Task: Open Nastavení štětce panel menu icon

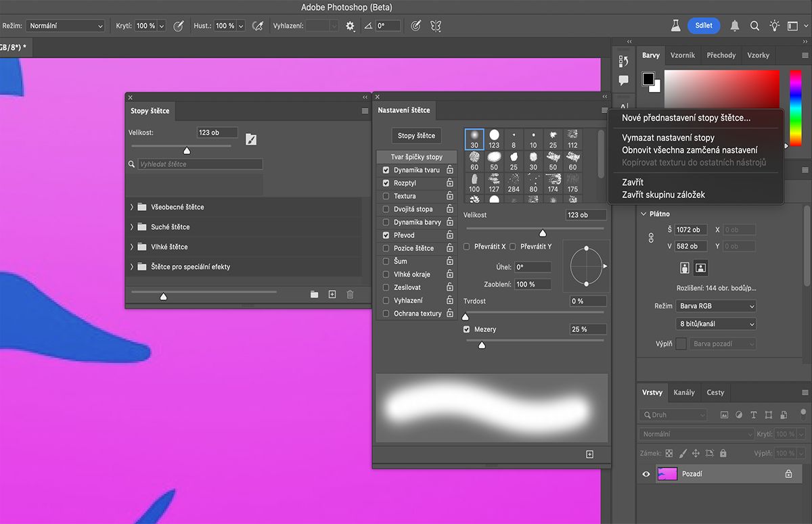Action: pyautogui.click(x=604, y=110)
